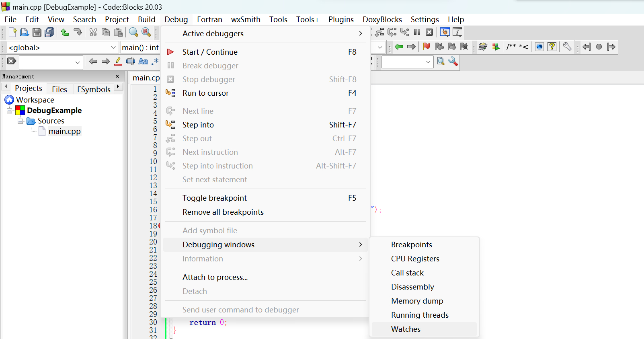Close the Management panel
Screen dimensions: 644x339
point(117,76)
